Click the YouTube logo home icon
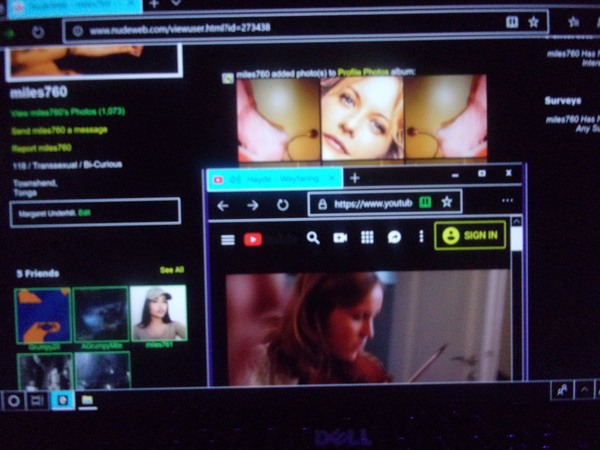This screenshot has height=450, width=600. pos(254,239)
